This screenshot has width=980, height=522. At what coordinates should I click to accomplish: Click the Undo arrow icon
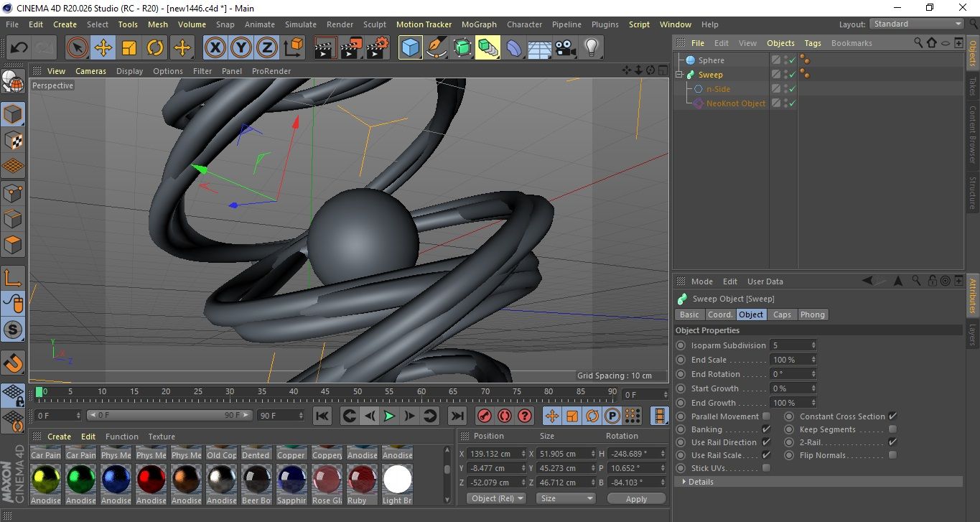point(19,48)
